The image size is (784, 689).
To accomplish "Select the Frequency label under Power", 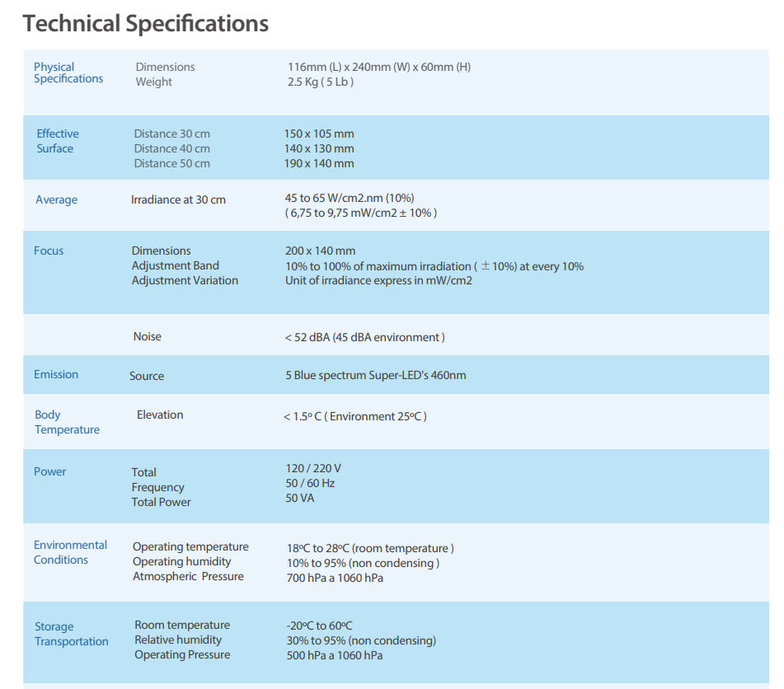I will (157, 487).
